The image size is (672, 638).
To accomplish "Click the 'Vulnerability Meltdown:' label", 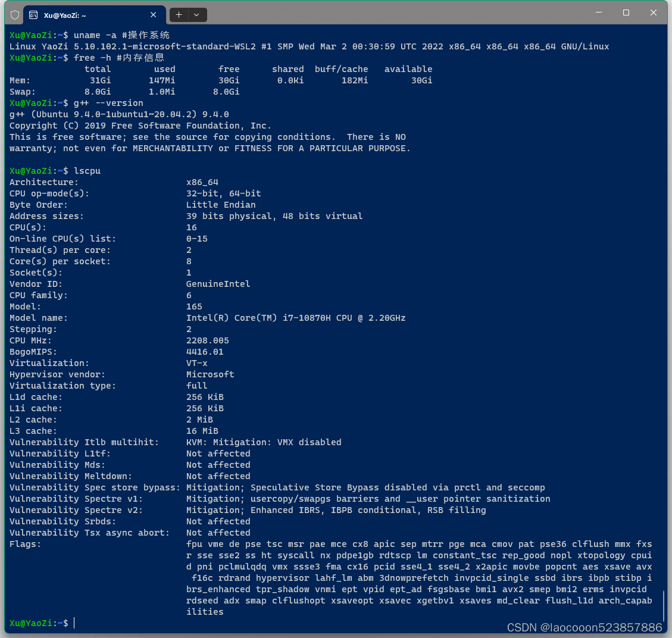I will (71, 476).
